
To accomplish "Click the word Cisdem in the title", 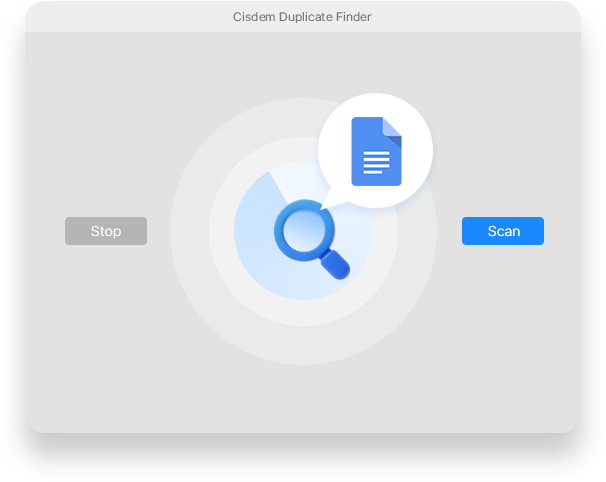I will pos(254,17).
